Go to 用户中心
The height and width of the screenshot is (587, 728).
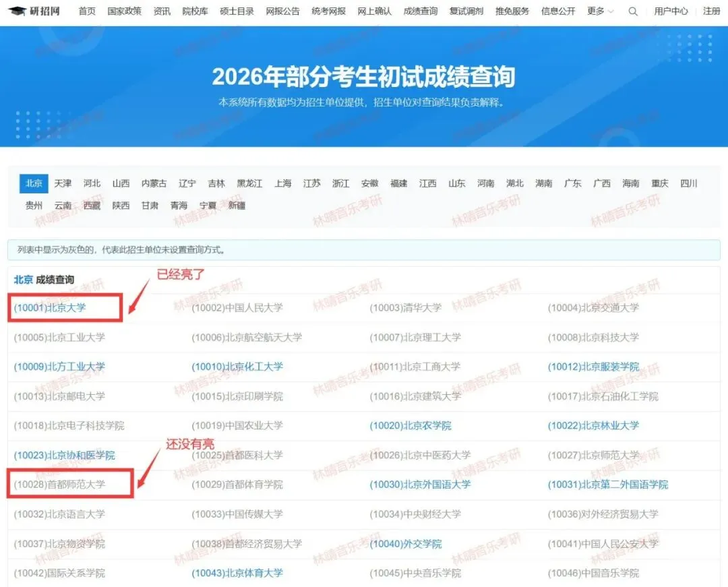coord(671,11)
